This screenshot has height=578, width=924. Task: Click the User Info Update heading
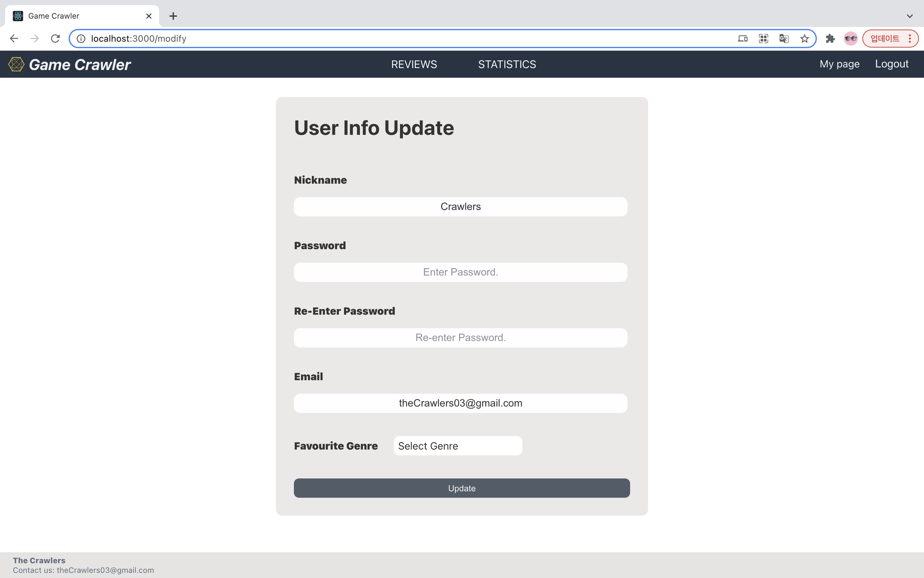[374, 128]
